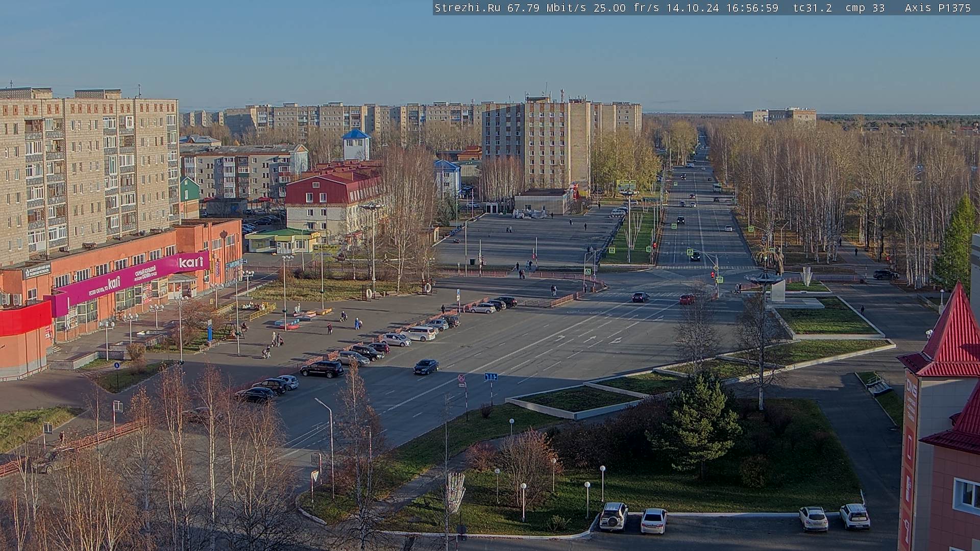Click the Strezhi.Ru overlay text
The image size is (980, 551).
click(467, 8)
